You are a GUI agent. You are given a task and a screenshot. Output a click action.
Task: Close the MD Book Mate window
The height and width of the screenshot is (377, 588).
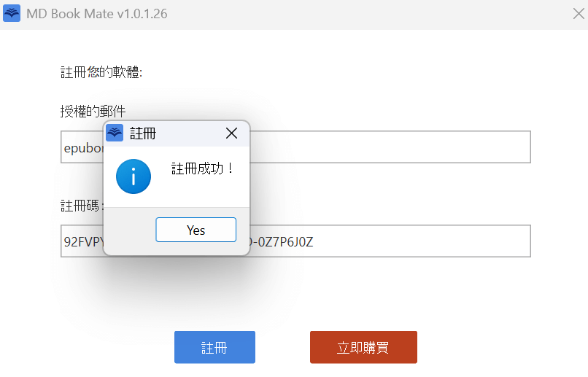[x=579, y=14]
